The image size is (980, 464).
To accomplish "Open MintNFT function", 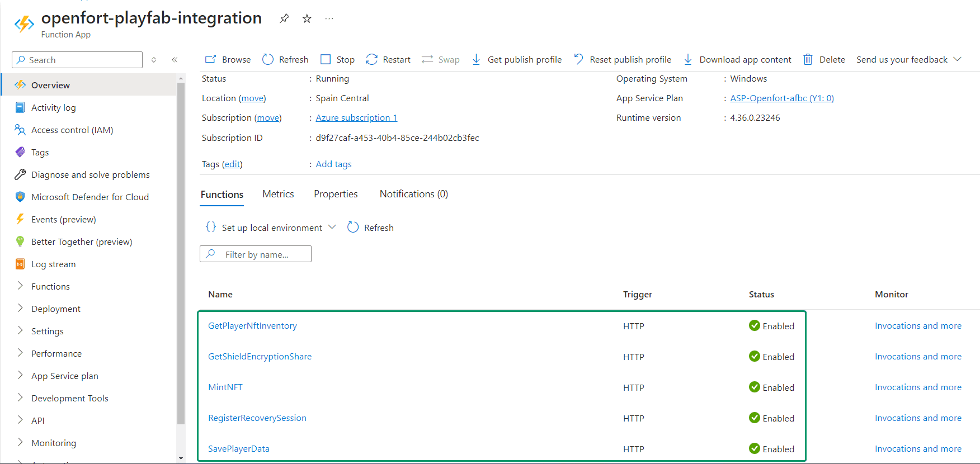I will (x=225, y=387).
